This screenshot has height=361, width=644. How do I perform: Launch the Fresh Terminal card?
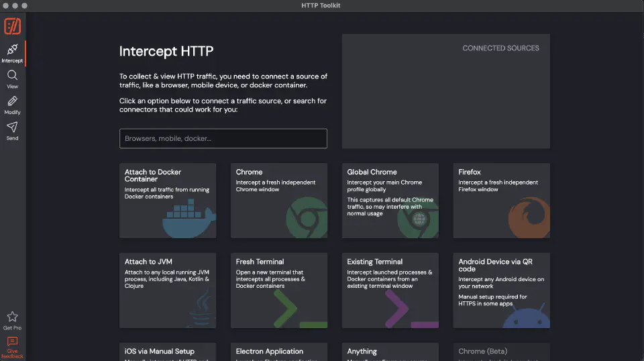[x=279, y=291]
